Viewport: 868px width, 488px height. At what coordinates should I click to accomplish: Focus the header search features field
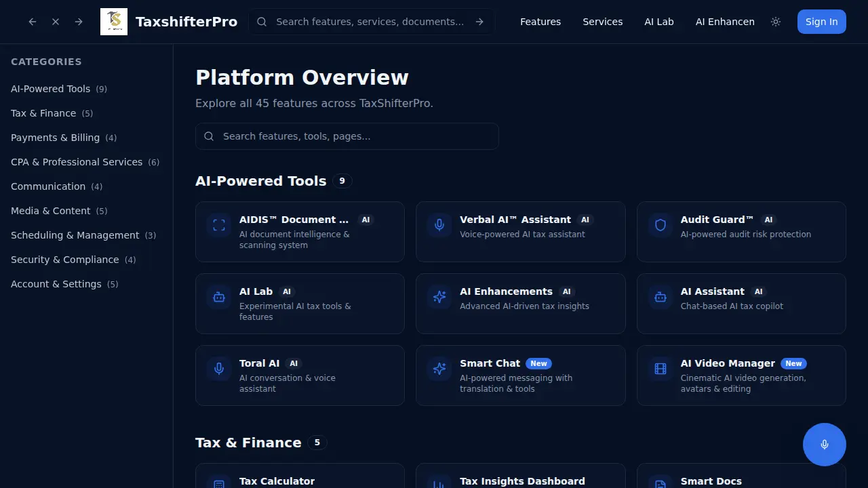tap(370, 22)
